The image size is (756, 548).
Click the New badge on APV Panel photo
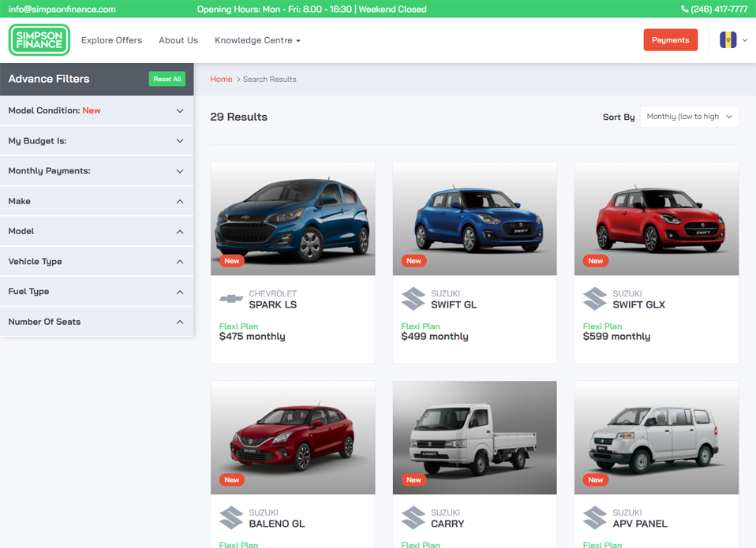(596, 479)
